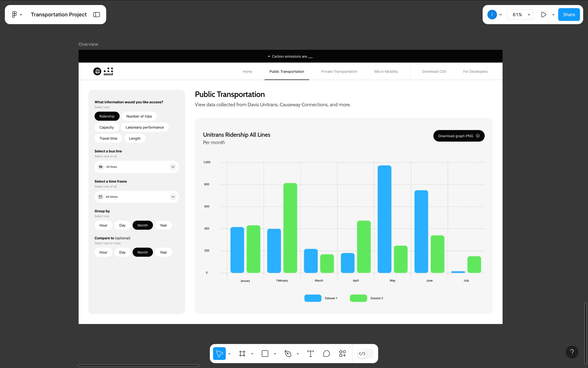This screenshot has width=588, height=368.
Task: Select the Text tool
Action: (310, 353)
